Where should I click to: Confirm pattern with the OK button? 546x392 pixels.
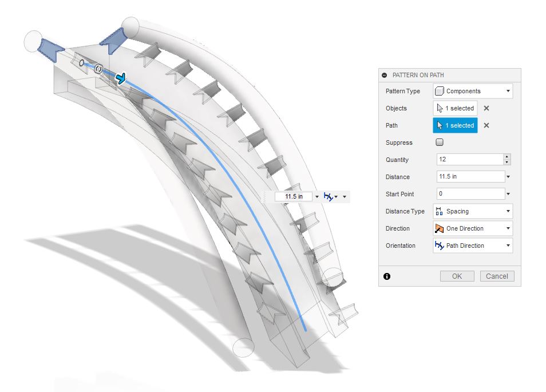456,276
